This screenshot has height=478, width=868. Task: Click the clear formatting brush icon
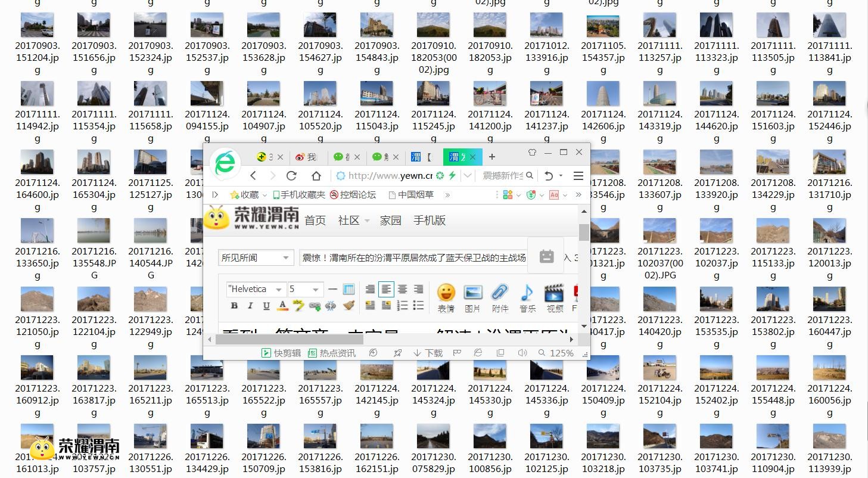click(349, 306)
